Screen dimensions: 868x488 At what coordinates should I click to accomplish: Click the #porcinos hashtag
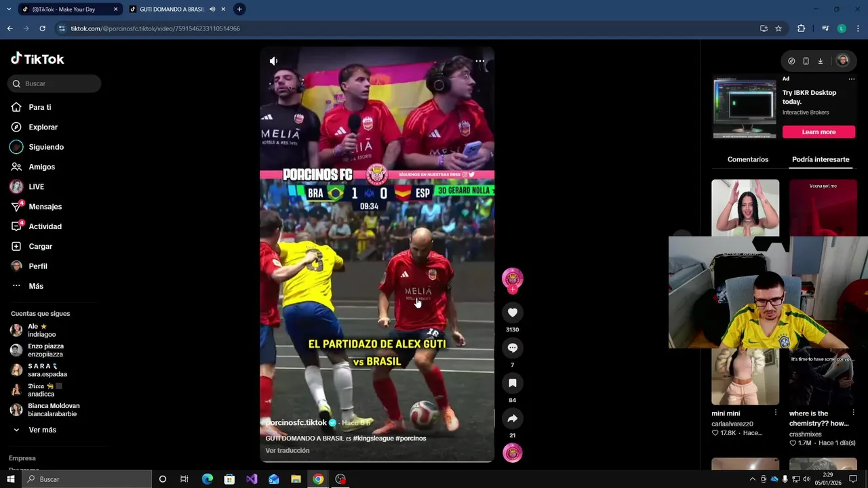[411, 439]
